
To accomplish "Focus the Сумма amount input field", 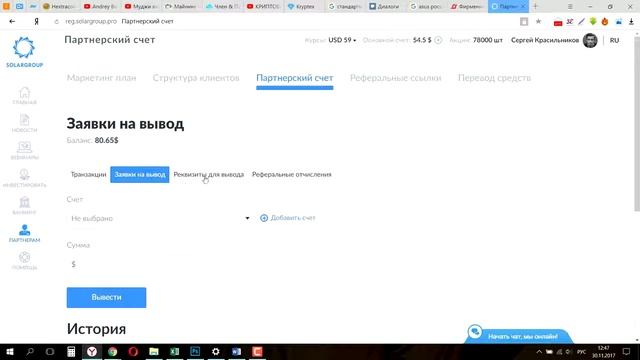I will (160, 264).
